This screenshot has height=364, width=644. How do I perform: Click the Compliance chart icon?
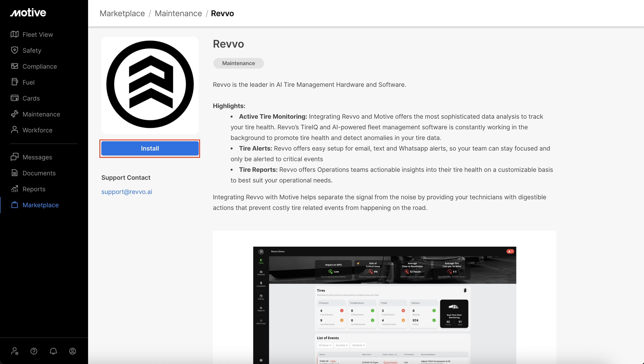point(15,66)
